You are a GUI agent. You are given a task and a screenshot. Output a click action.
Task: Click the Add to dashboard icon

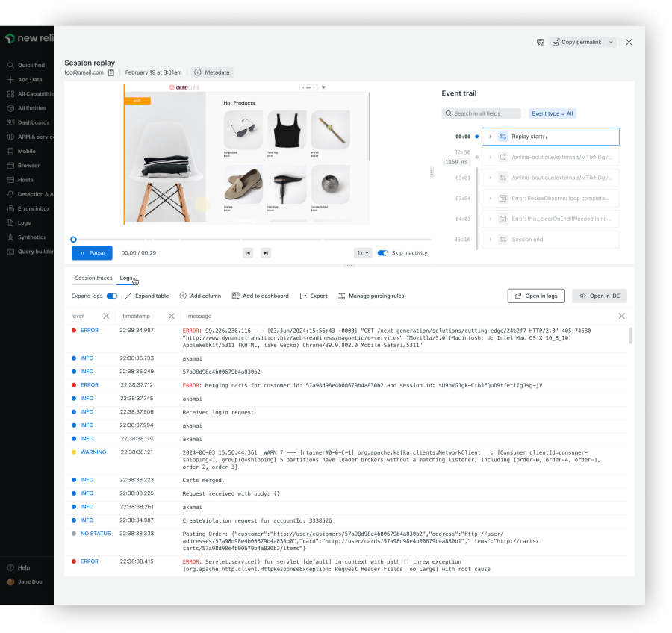click(x=236, y=296)
